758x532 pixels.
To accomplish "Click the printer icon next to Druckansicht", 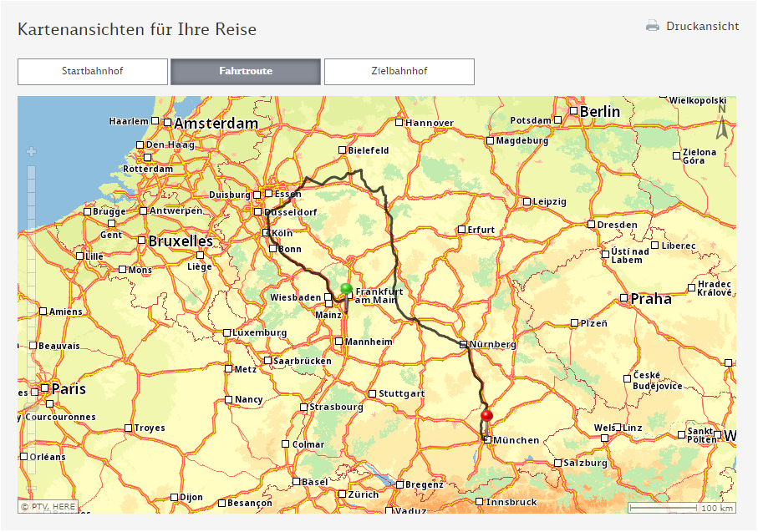I will [x=653, y=26].
